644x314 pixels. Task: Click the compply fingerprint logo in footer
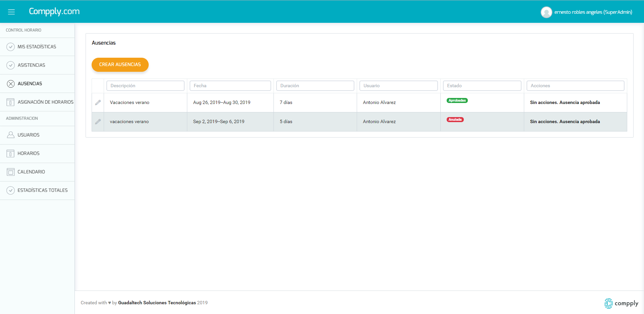pyautogui.click(x=608, y=303)
